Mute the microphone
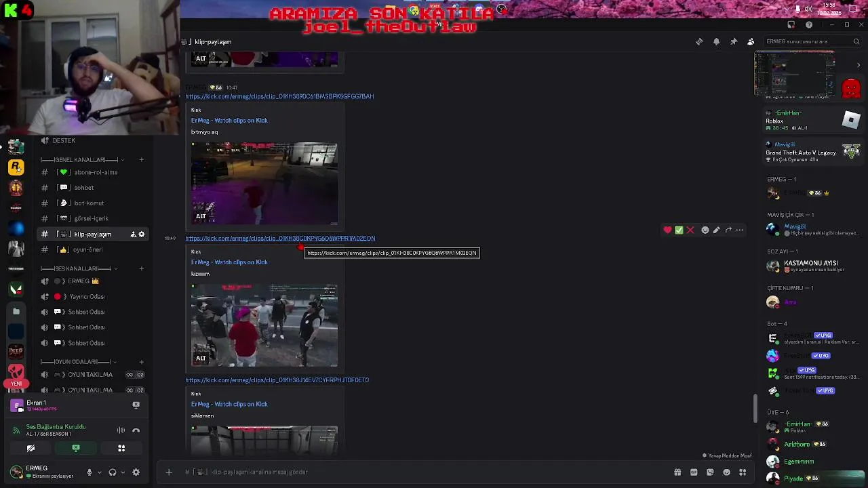The image size is (868, 488). (x=89, y=472)
